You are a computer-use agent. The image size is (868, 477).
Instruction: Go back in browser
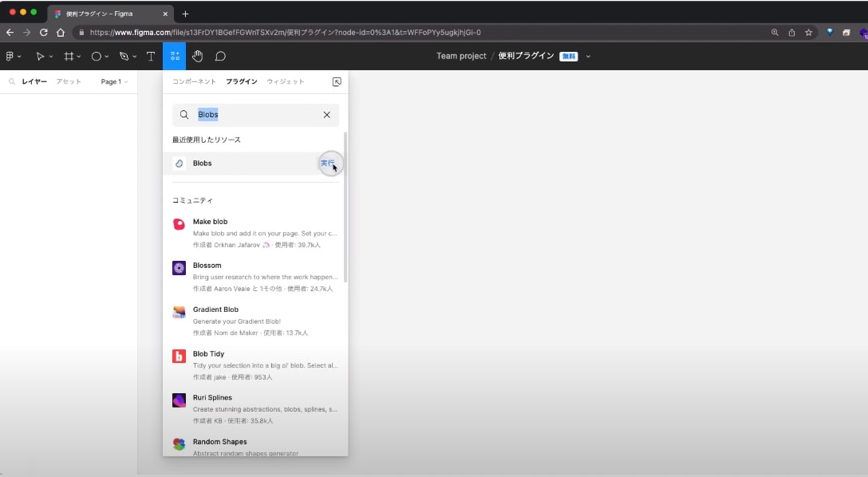click(10, 33)
